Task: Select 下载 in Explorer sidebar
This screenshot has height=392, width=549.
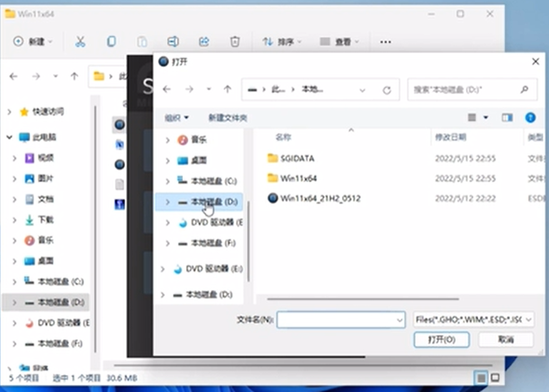Action: coord(46,220)
